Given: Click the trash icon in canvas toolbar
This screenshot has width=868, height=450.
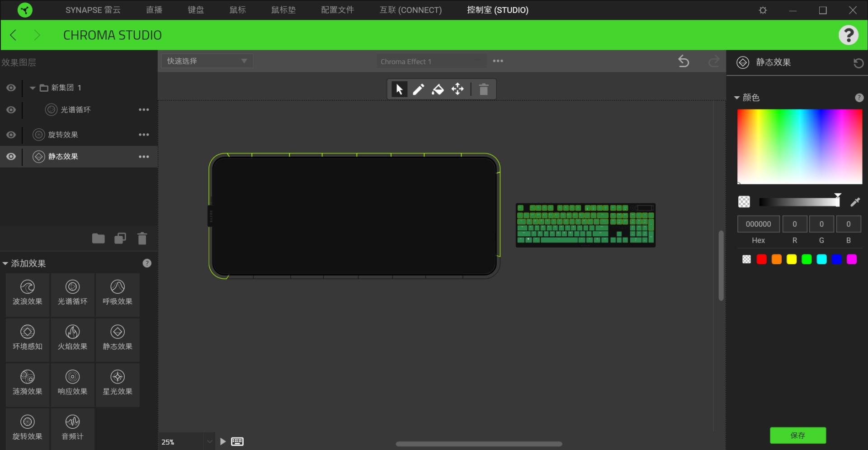Looking at the screenshot, I should [x=484, y=89].
